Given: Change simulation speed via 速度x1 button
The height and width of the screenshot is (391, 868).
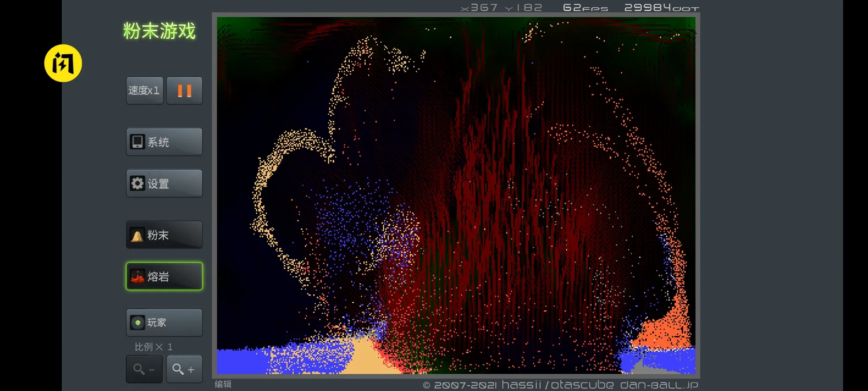Looking at the screenshot, I should pos(145,90).
